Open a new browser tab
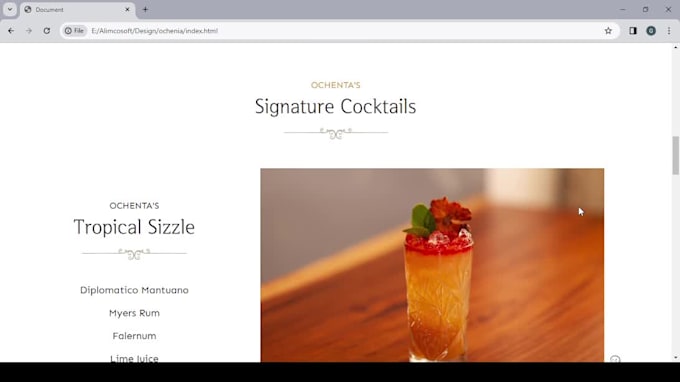The image size is (680, 382). click(x=145, y=9)
